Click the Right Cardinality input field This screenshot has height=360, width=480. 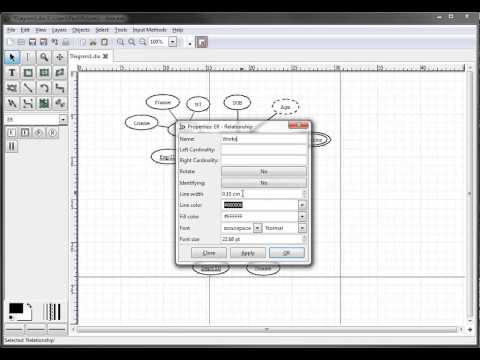tap(264, 160)
